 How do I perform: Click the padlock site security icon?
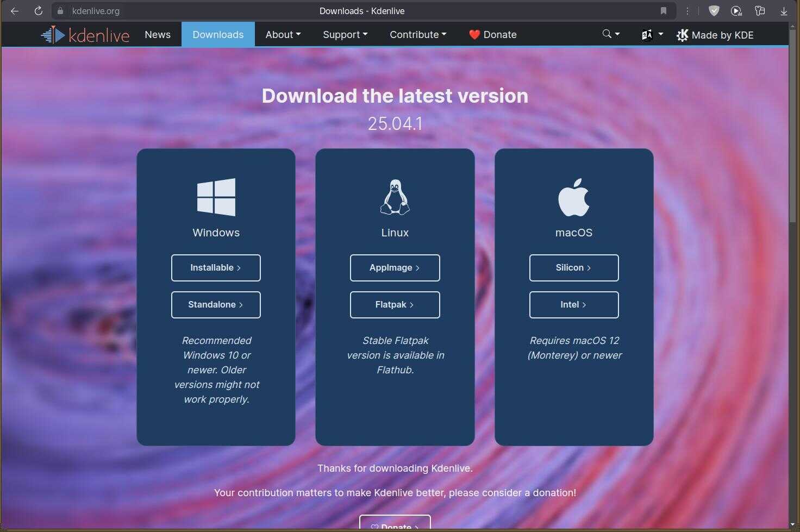pyautogui.click(x=60, y=11)
